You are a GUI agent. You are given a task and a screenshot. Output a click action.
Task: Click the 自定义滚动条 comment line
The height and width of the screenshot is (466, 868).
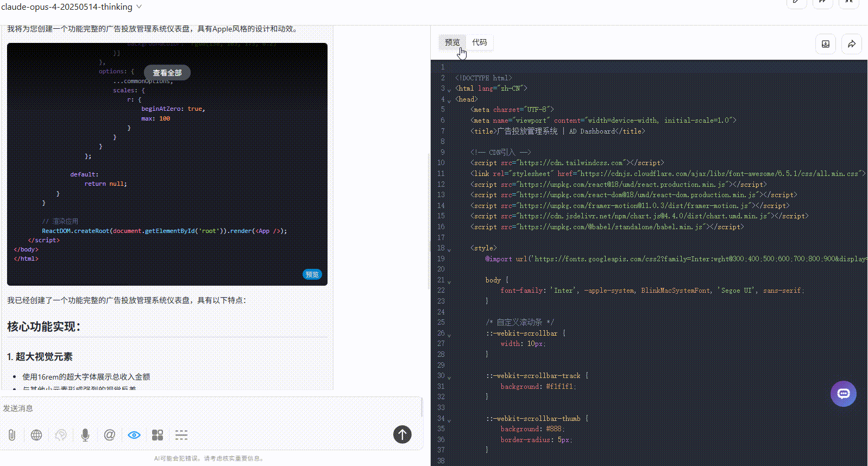pos(520,322)
